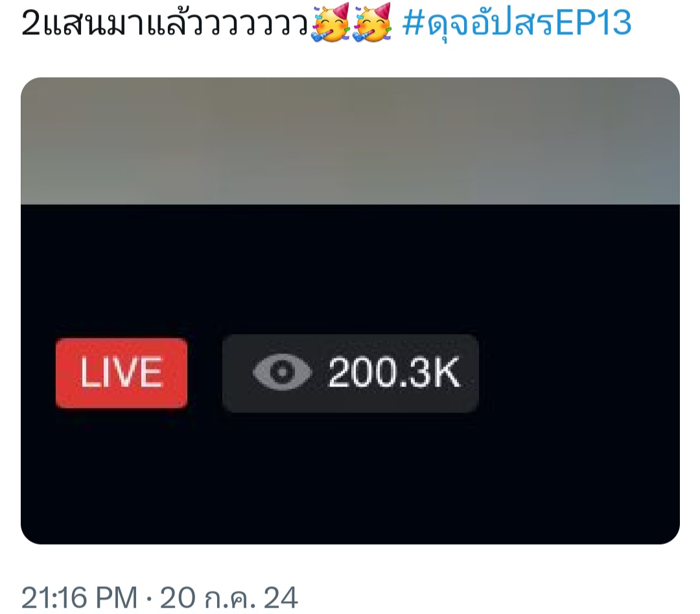
Task: Click the dot separator between time and date
Action: [x=148, y=598]
